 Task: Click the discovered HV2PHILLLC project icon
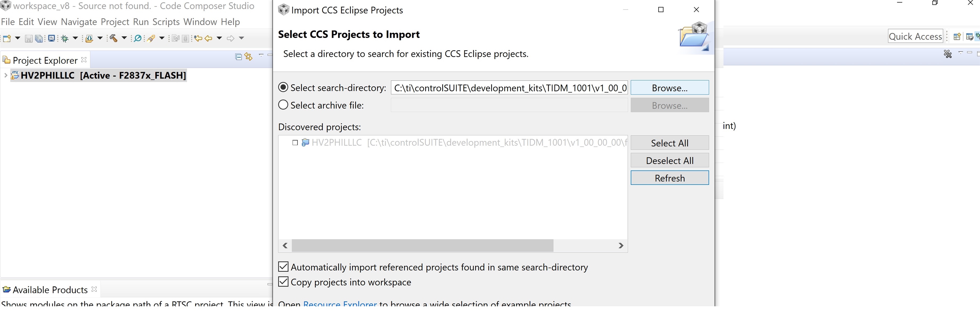pyautogui.click(x=305, y=143)
